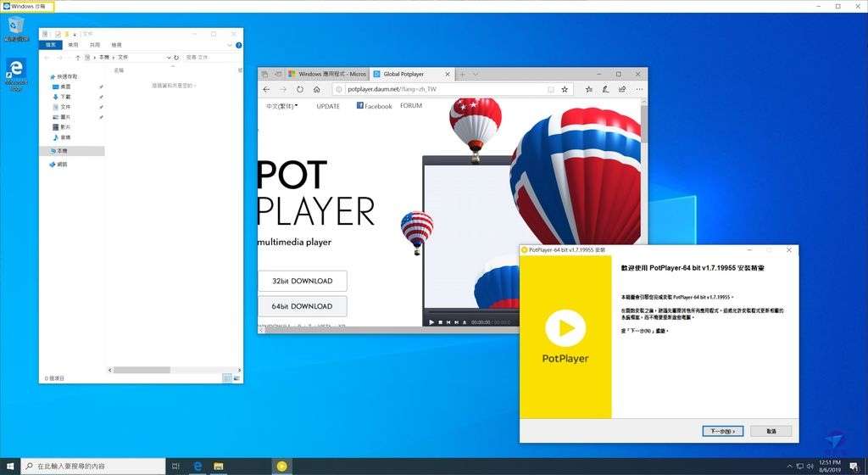Click Edge page vertical scrollbar thumb
Screen dimensions: 868x475
(x=644, y=124)
